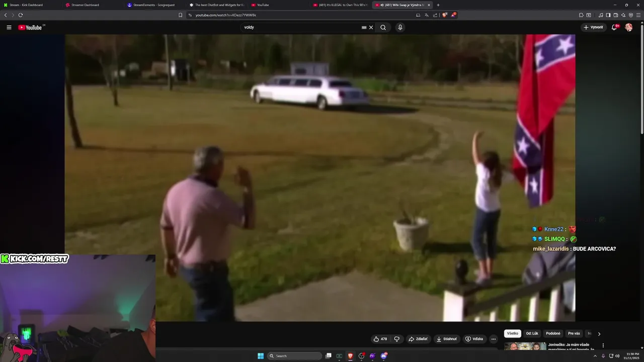Open picture-in-picture icon in the address bar
This screenshot has height=362, width=644.
(x=418, y=15)
